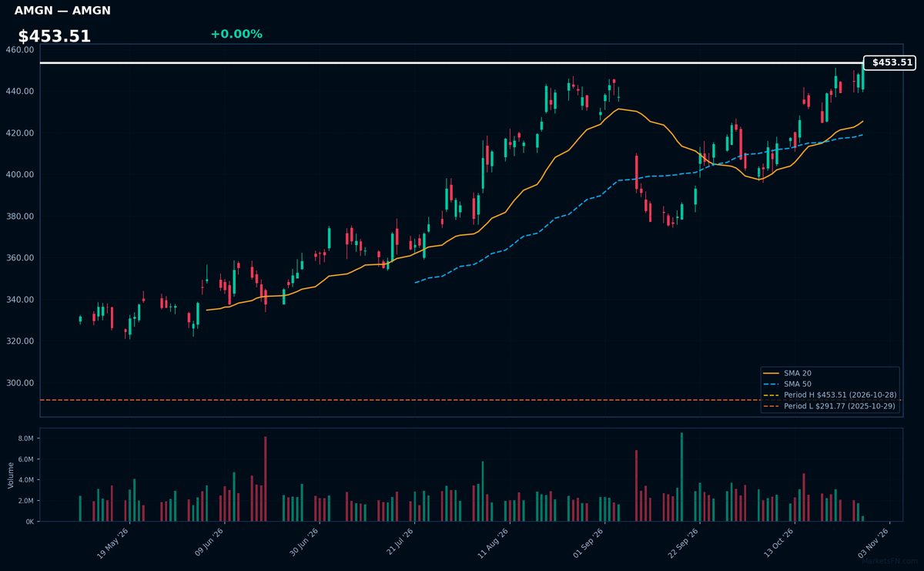Click the 03 Nov '26 date label

874,543
